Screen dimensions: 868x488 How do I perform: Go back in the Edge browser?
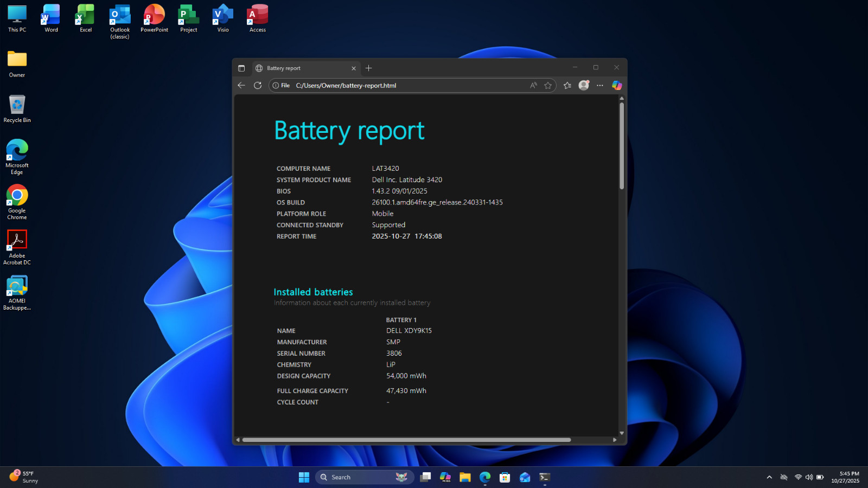click(241, 85)
